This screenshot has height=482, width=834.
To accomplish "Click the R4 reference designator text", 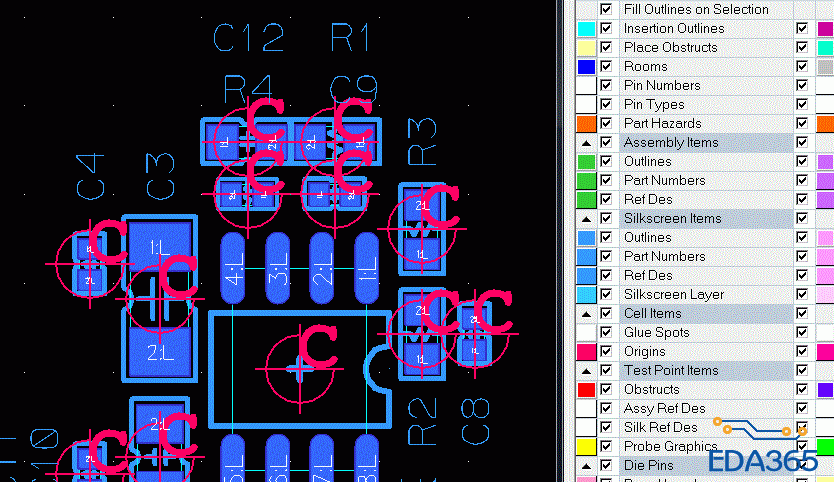I will [x=248, y=89].
